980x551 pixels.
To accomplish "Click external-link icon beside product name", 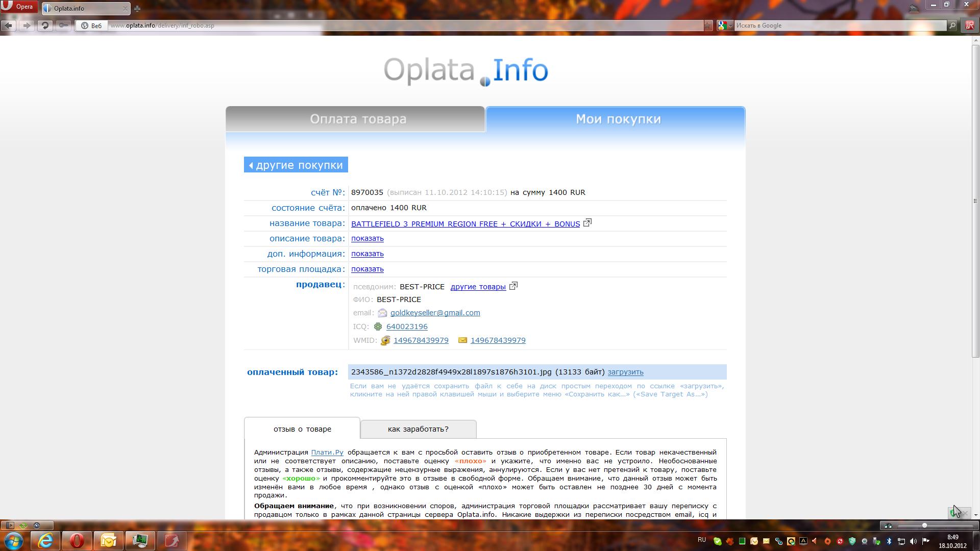I will coord(587,223).
